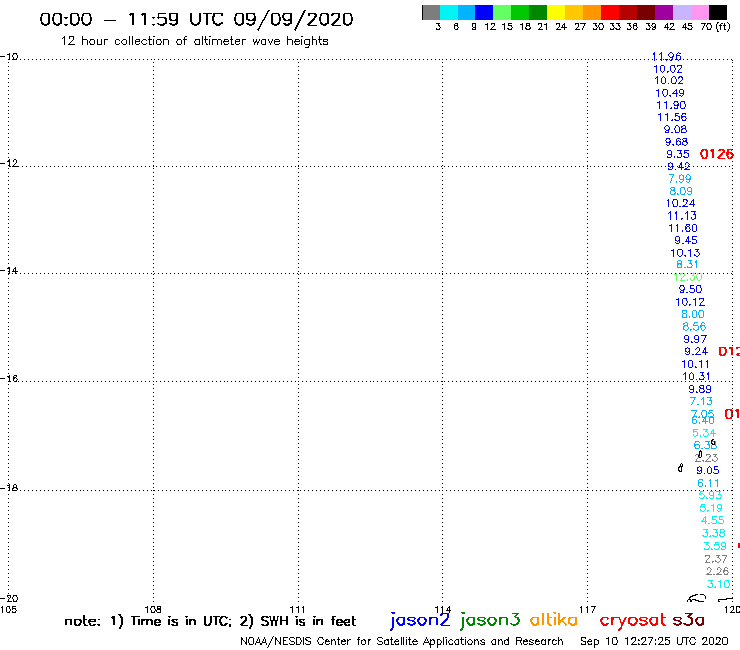Click the 5.34 wave height value
740x650 pixels.
[x=704, y=433]
